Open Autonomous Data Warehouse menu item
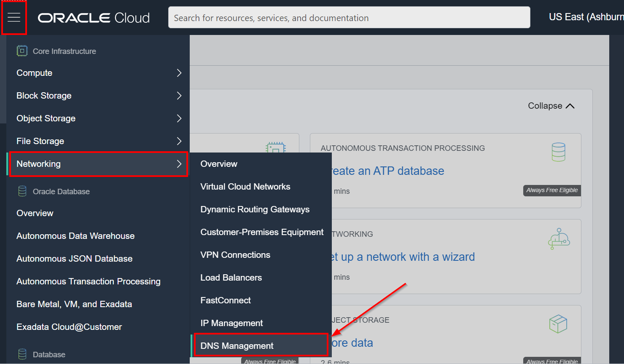 point(75,236)
